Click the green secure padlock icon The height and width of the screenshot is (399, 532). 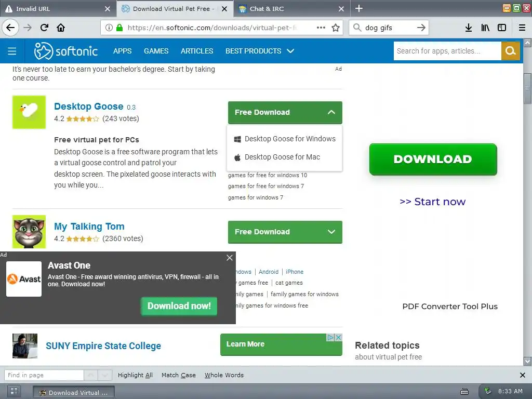[119, 28]
